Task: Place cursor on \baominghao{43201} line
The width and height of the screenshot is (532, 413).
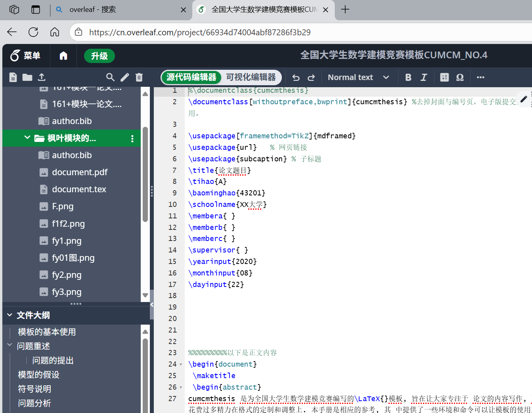Action: [227, 193]
